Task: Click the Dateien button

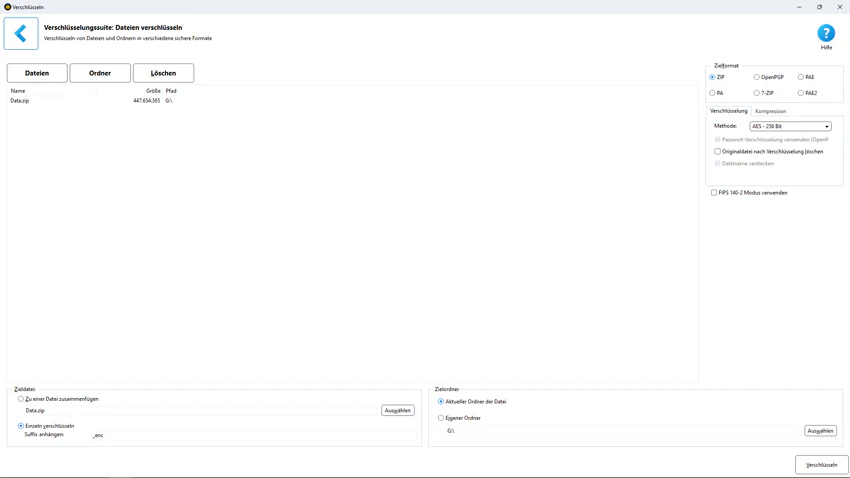Action: point(37,73)
